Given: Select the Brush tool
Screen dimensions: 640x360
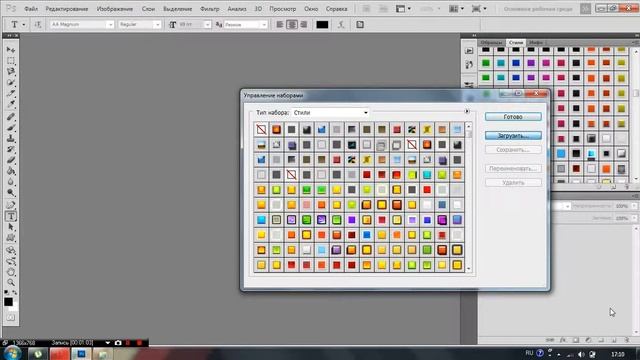Looking at the screenshot, I should pos(11,128).
